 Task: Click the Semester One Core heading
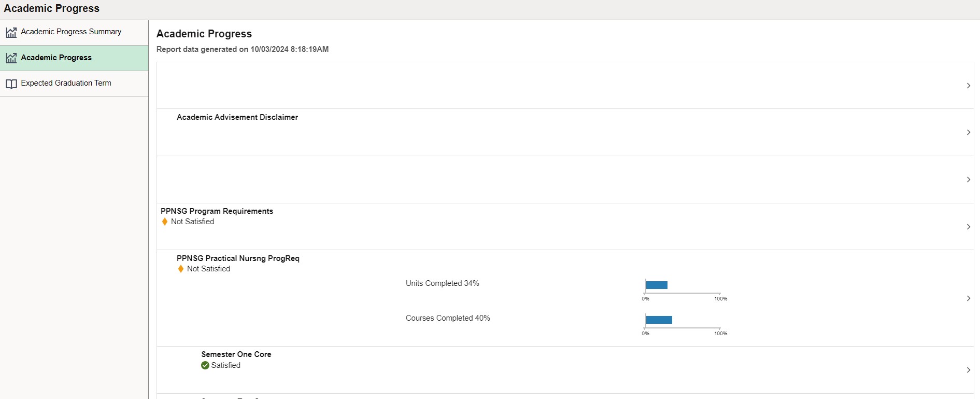pyautogui.click(x=236, y=354)
